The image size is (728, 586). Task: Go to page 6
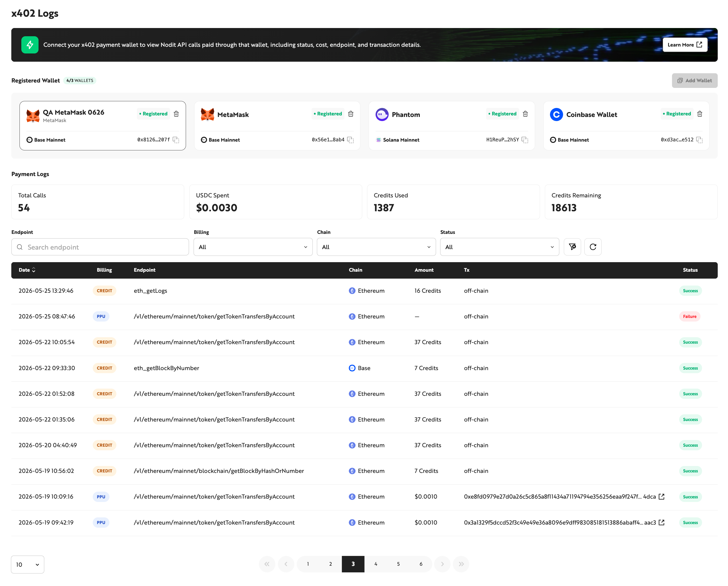[x=421, y=564]
